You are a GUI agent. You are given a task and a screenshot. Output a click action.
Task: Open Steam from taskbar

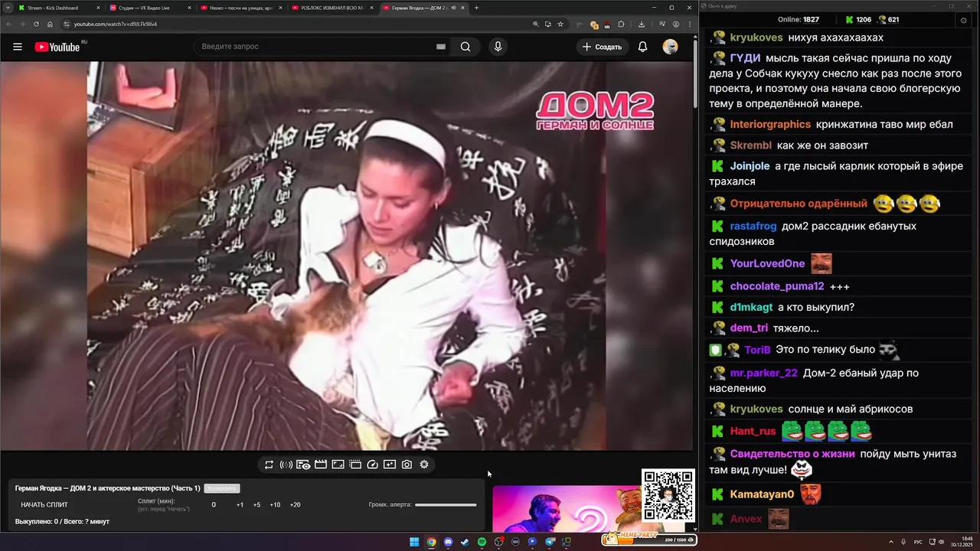[x=465, y=542]
